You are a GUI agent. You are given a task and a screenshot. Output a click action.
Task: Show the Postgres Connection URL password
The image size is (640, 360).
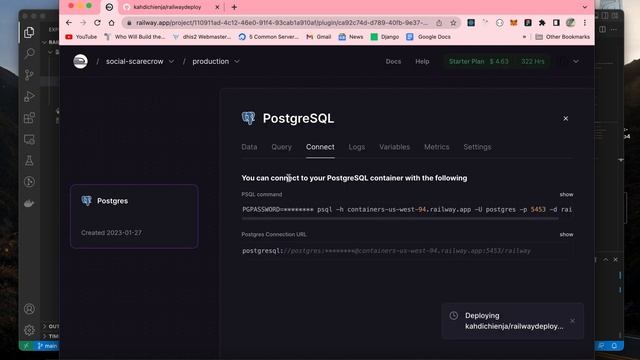566,234
